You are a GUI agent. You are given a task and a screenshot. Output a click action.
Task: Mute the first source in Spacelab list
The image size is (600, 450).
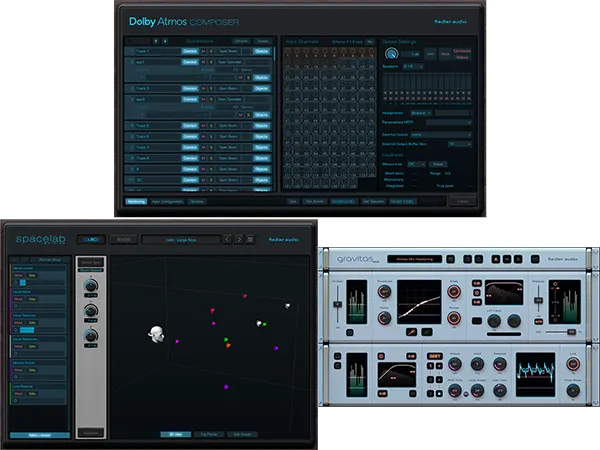point(19,275)
